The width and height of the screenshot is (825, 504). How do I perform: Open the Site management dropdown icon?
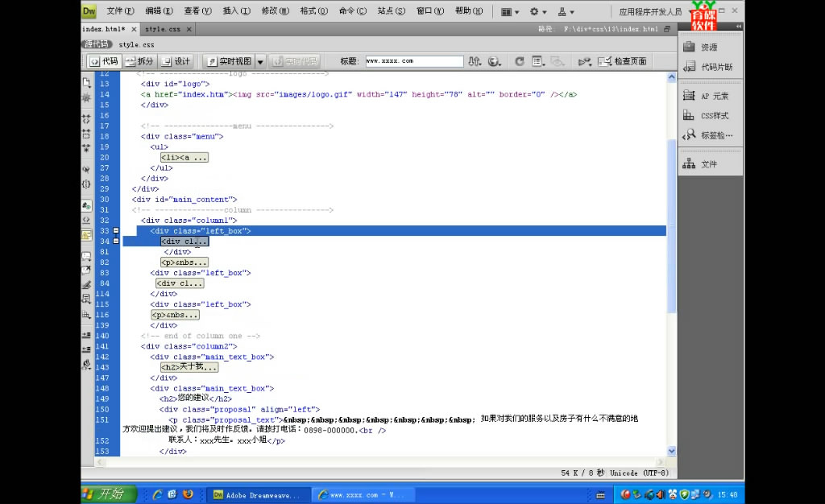[x=566, y=11]
